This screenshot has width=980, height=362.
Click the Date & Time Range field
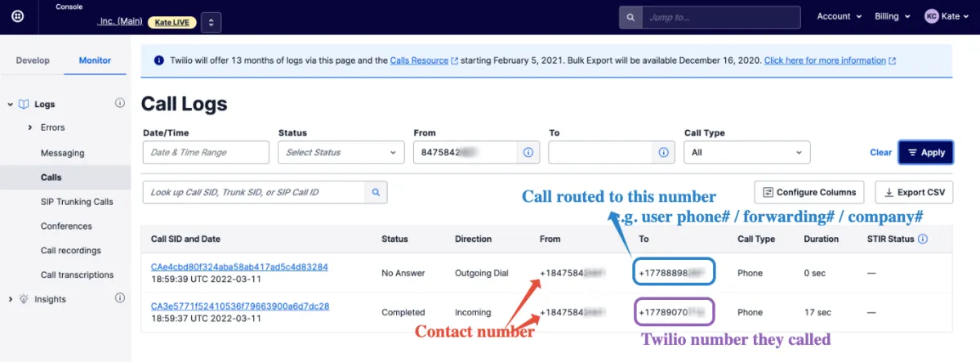[x=206, y=152]
